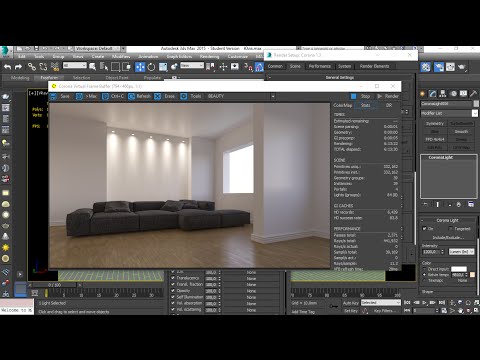This screenshot has height=360, width=480.
Task: Click the >Max button in frame buffer
Action: point(86,96)
